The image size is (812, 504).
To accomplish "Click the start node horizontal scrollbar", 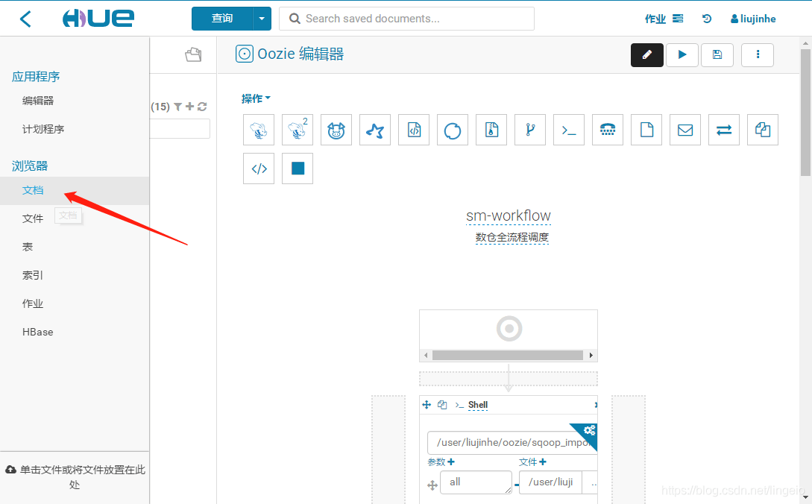I will pyautogui.click(x=508, y=356).
